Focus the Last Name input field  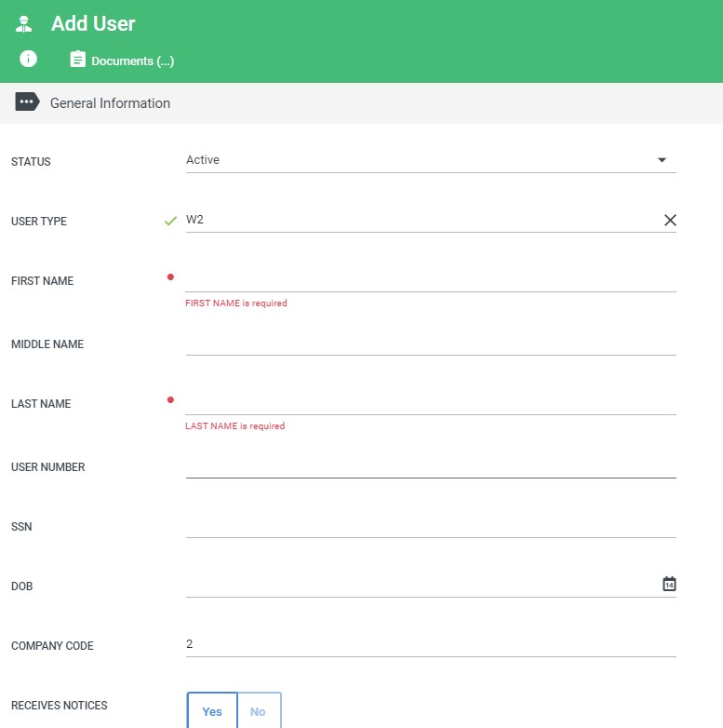[x=430, y=402]
